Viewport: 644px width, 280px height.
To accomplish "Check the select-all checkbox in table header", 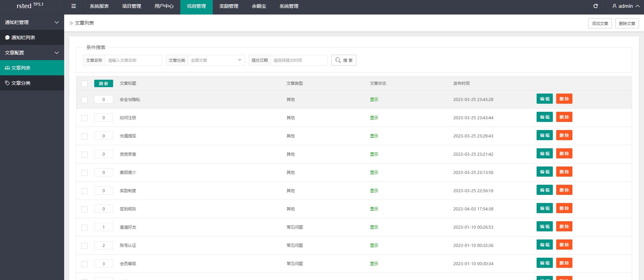I will coord(84,84).
